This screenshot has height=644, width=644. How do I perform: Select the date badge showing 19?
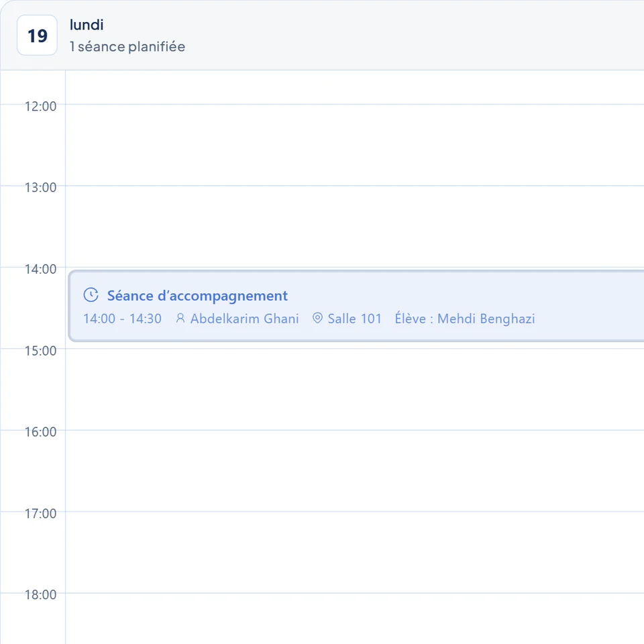tap(37, 36)
